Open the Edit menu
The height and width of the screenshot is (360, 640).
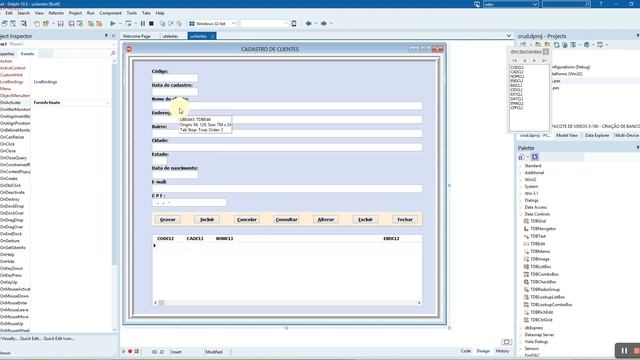[9, 13]
